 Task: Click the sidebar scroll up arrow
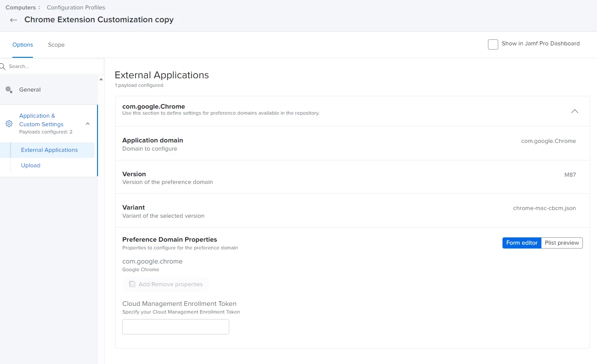click(101, 79)
